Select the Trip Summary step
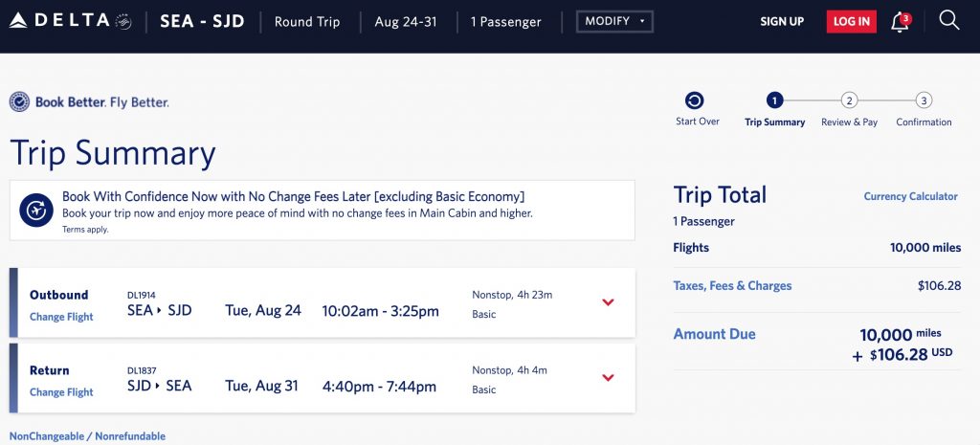 774,100
